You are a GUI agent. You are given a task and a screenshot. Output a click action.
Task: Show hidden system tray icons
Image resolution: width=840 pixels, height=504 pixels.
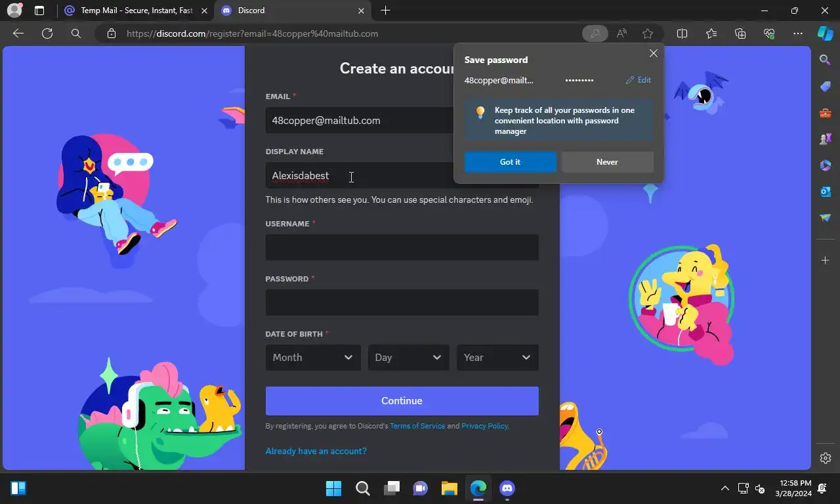pos(724,488)
